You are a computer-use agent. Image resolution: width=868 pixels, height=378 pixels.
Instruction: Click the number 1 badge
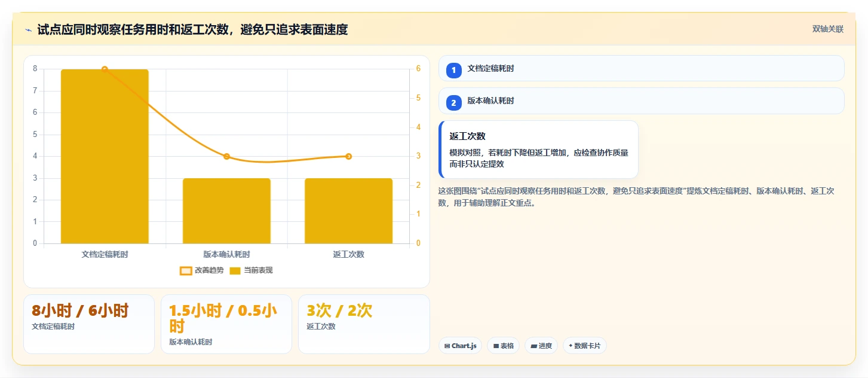pos(453,71)
